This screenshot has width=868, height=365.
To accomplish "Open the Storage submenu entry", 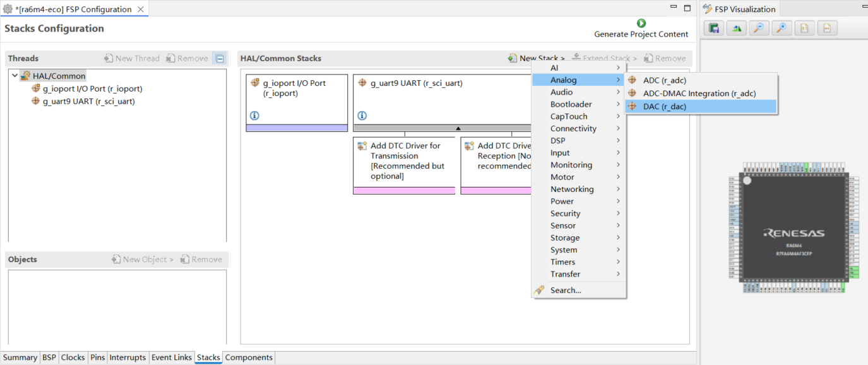I will [x=579, y=238].
